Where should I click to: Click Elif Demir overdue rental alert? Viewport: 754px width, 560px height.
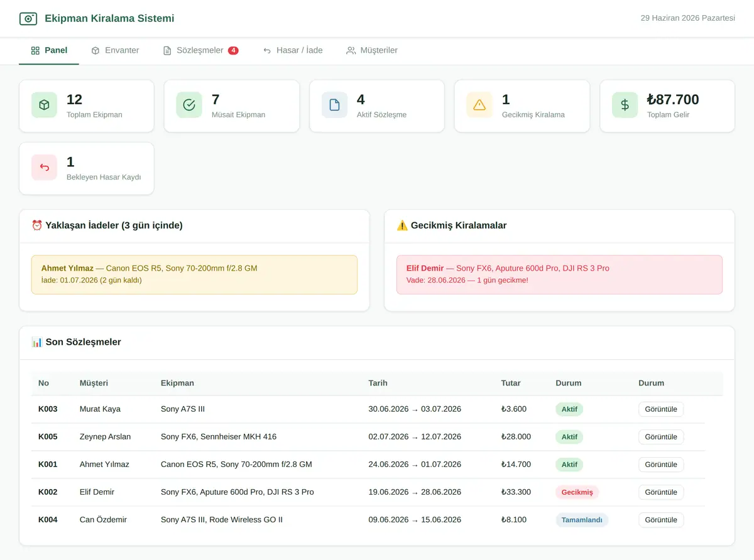click(559, 274)
